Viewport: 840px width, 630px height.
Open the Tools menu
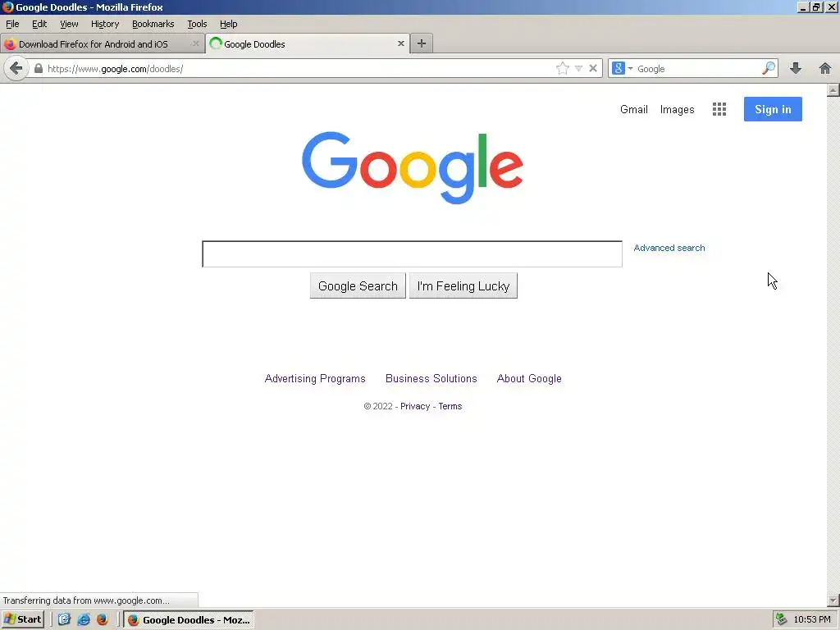(197, 24)
